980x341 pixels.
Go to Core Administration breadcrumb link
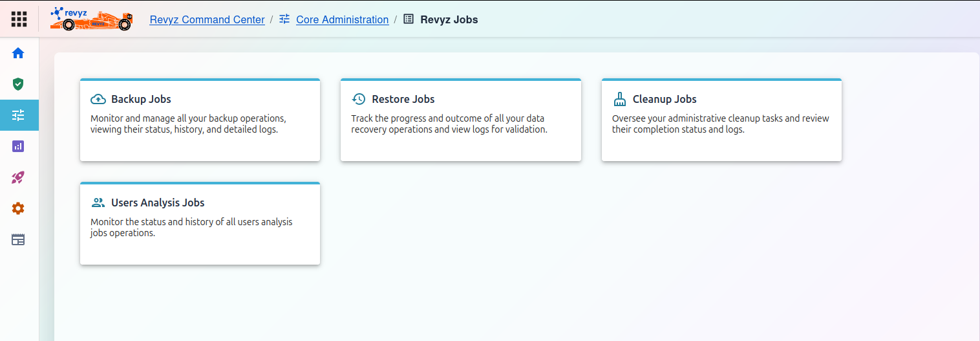[x=342, y=19]
